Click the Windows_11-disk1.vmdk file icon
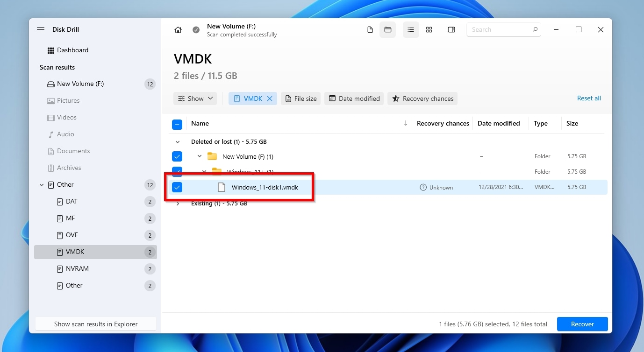Image resolution: width=644 pixels, height=352 pixels. [x=222, y=187]
